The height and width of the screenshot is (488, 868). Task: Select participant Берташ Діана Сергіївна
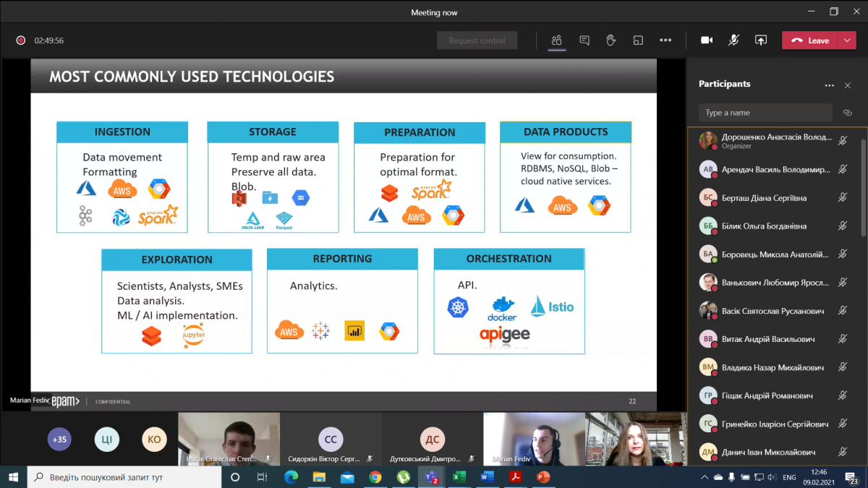(764, 198)
